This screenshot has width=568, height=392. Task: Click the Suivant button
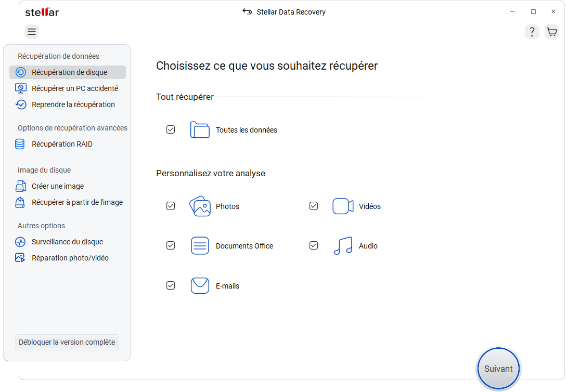(x=498, y=369)
